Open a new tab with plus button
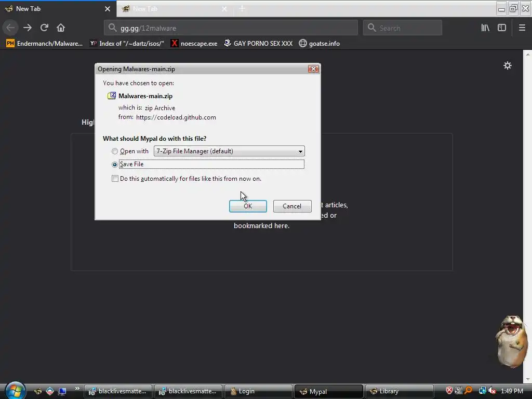Screen dimensions: 532x399 pos(242,8)
